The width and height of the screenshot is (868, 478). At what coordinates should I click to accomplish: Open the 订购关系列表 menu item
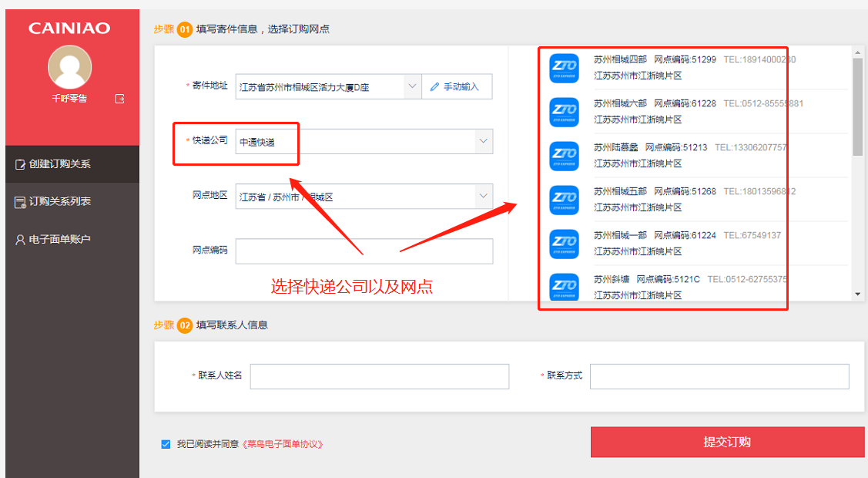pos(72,202)
